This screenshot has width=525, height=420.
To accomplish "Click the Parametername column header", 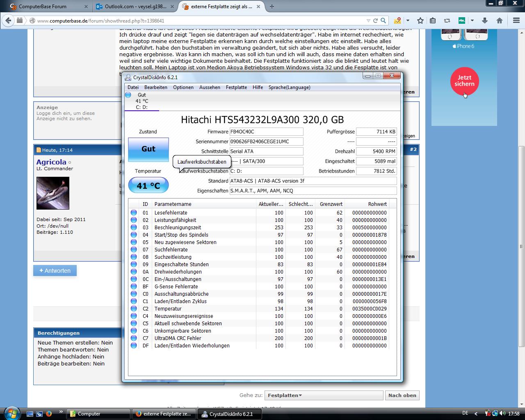I will coord(204,204).
